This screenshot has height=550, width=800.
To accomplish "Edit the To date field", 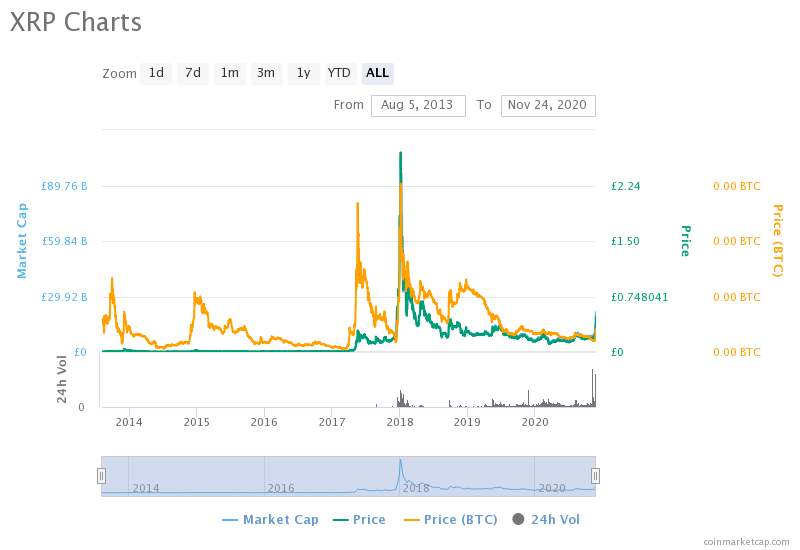I will point(548,106).
